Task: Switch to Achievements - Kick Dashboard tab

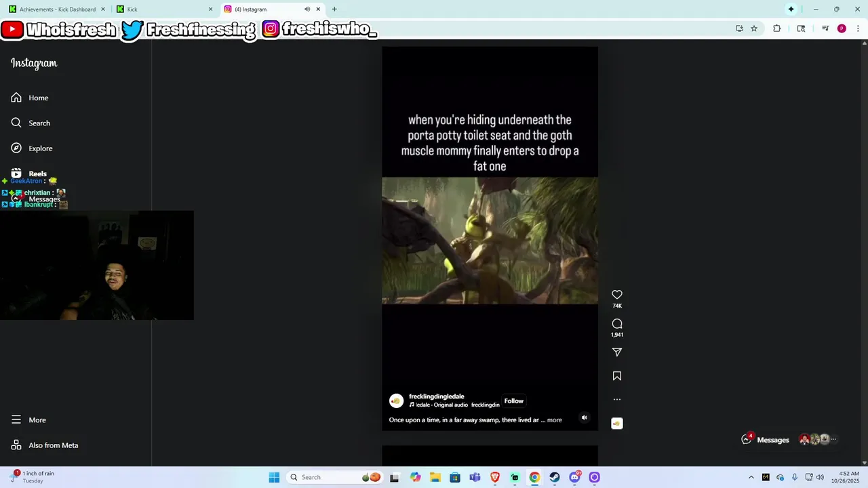Action: coord(56,9)
